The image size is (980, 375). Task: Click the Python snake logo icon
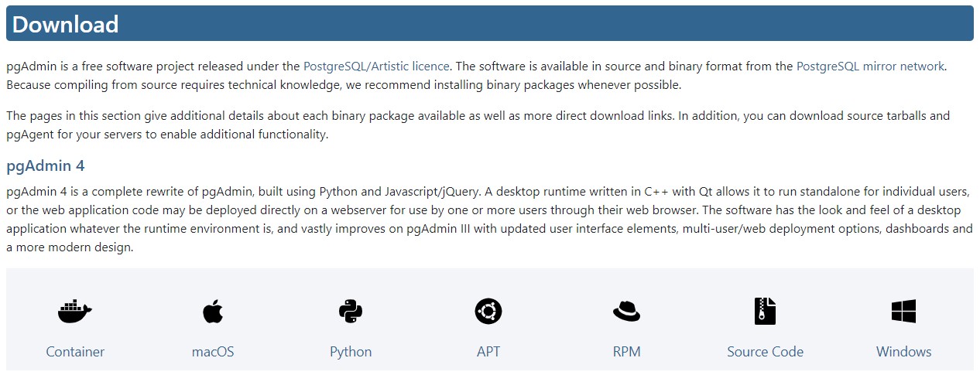351,312
